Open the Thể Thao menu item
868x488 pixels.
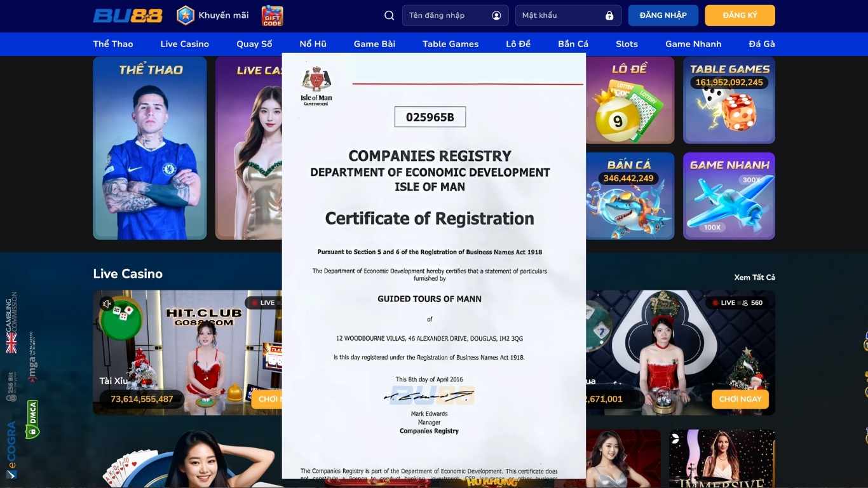(x=113, y=44)
